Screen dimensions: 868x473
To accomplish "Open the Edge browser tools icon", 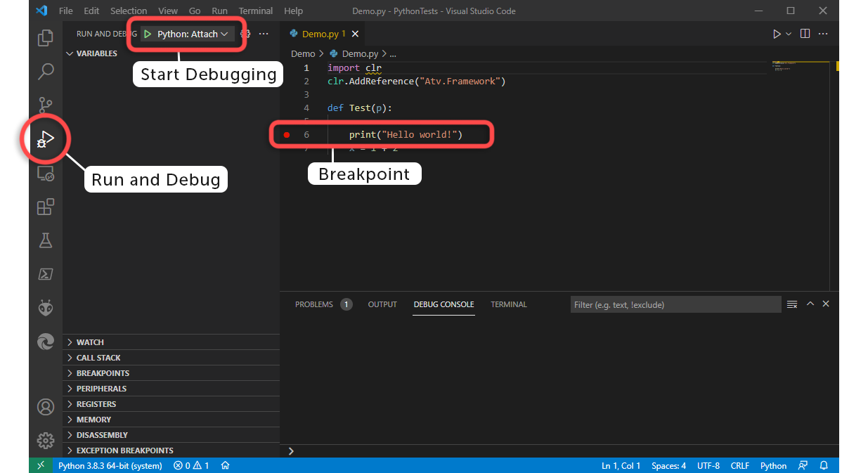I will coord(46,342).
